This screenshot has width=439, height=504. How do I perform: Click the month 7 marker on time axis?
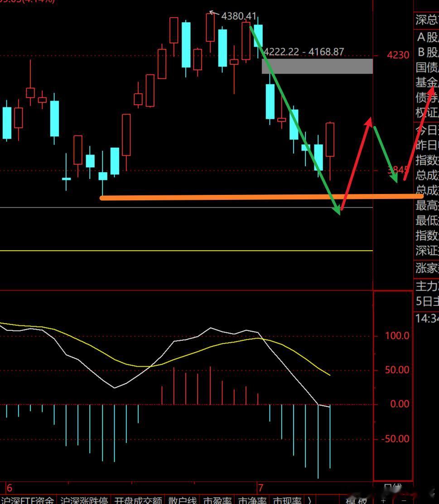261,488
